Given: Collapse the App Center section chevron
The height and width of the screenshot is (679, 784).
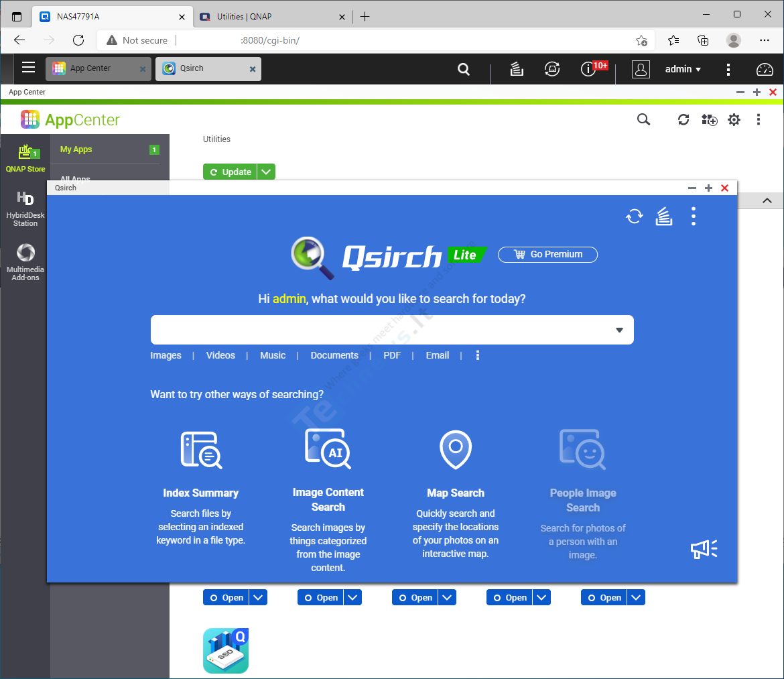Looking at the screenshot, I should [767, 200].
